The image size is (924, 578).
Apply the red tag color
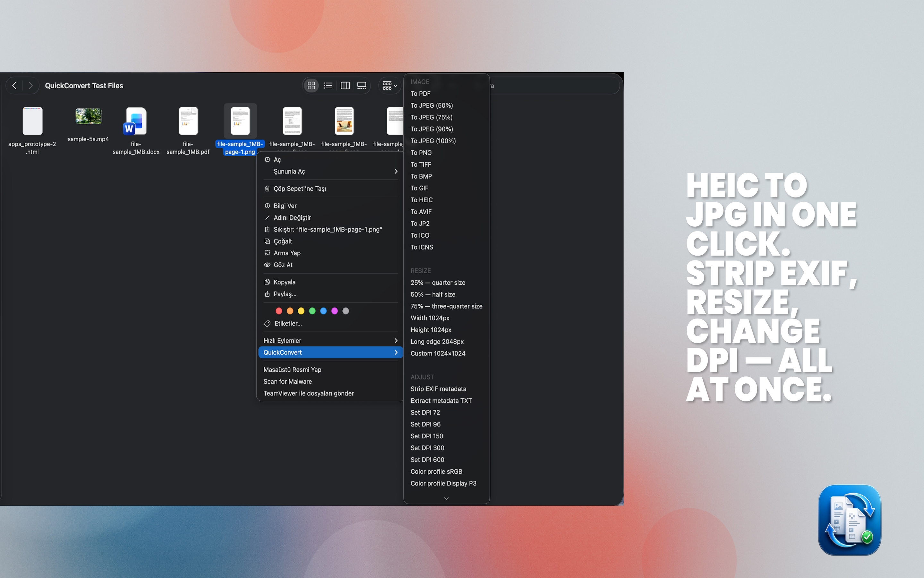point(279,311)
